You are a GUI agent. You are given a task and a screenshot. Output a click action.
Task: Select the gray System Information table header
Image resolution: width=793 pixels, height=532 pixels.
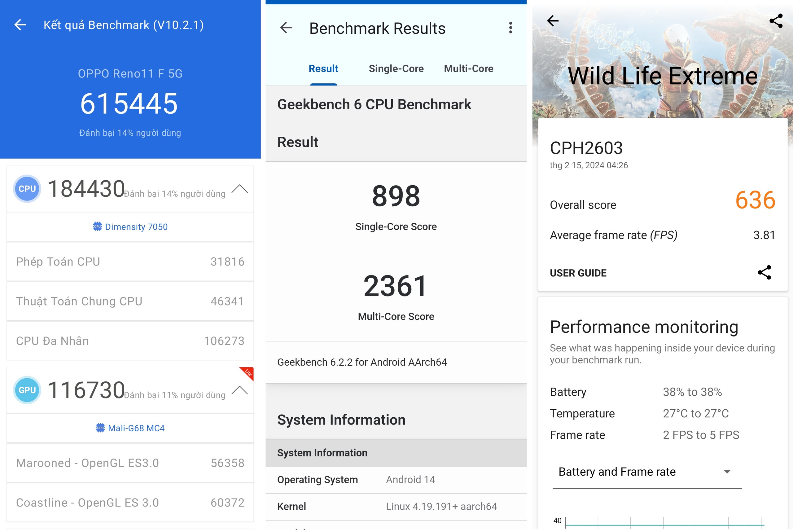tap(396, 453)
